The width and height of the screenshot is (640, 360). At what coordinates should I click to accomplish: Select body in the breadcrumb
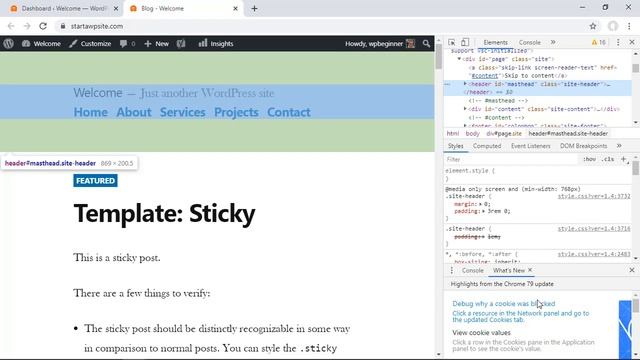(472, 133)
